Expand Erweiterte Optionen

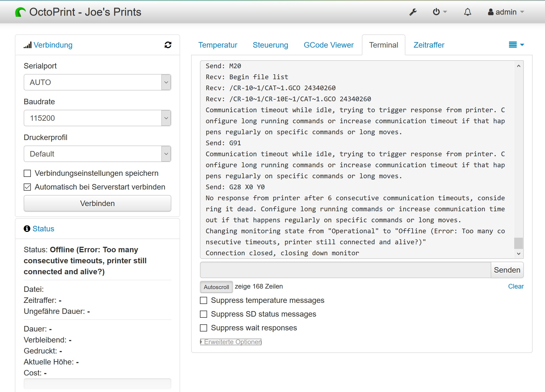click(231, 342)
